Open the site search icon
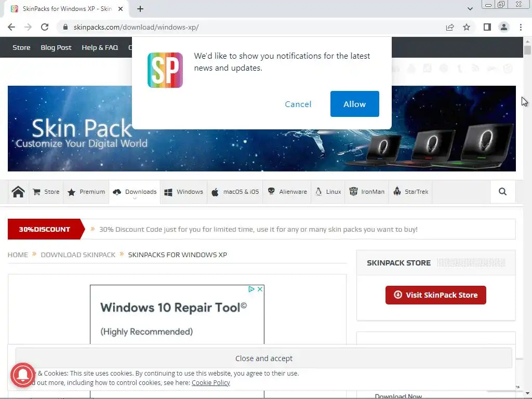Image resolution: width=532 pixels, height=399 pixels. (x=502, y=192)
